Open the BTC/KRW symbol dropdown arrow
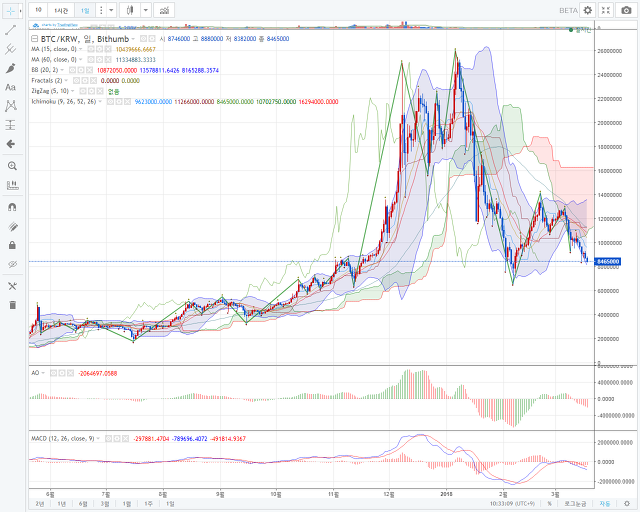This screenshot has width=640, height=512. [x=133, y=39]
